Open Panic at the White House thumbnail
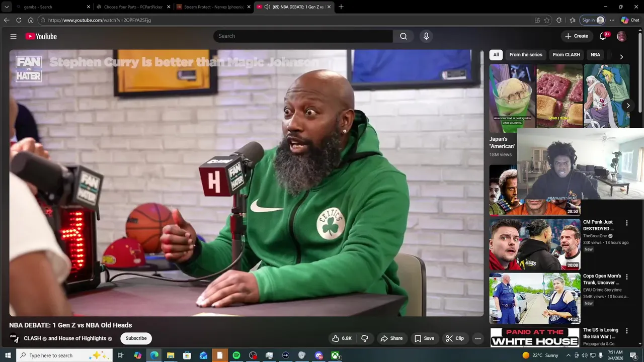Screen dimensions: 644x362 coord(535,337)
